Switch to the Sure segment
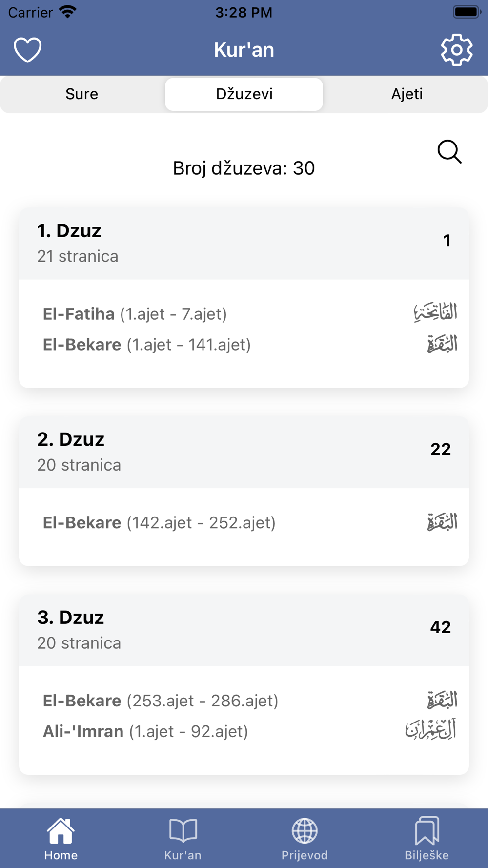The image size is (488, 868). click(82, 94)
